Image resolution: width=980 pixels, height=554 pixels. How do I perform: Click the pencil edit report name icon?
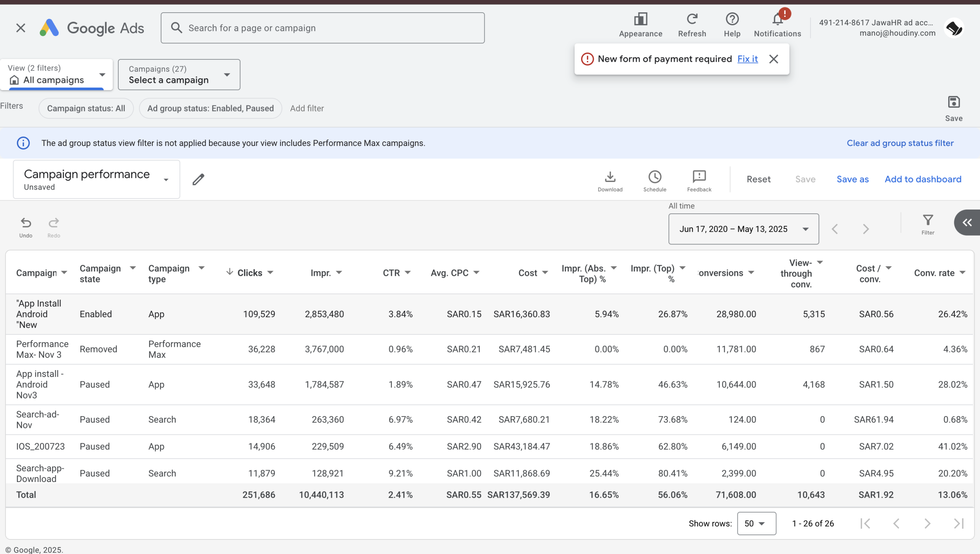(x=198, y=179)
